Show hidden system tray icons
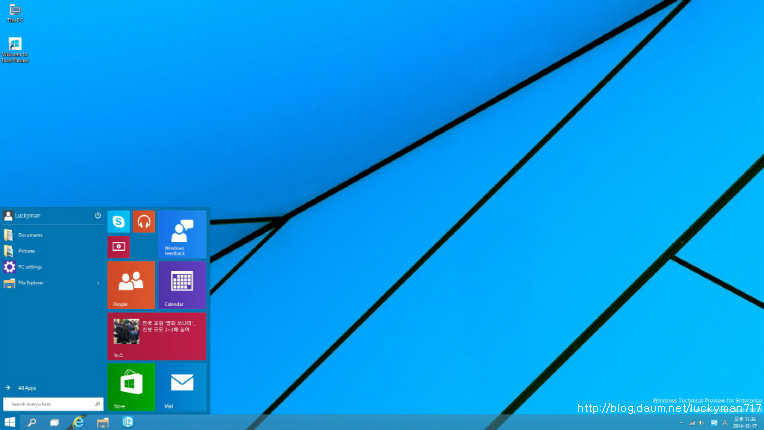This screenshot has height=430, width=764. pos(681,423)
